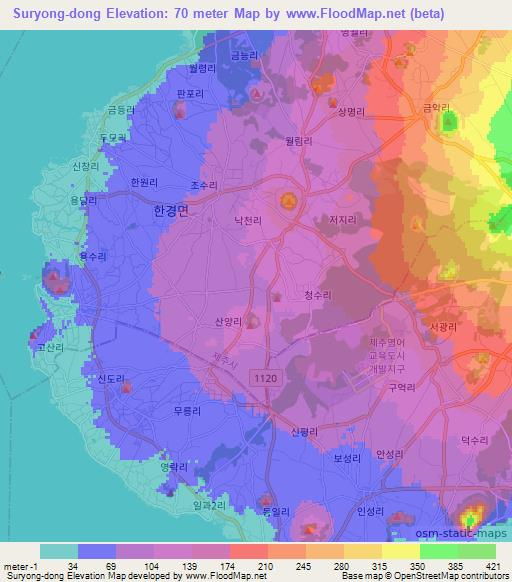
Task: Click the 서광리 place label
Action: point(443,327)
